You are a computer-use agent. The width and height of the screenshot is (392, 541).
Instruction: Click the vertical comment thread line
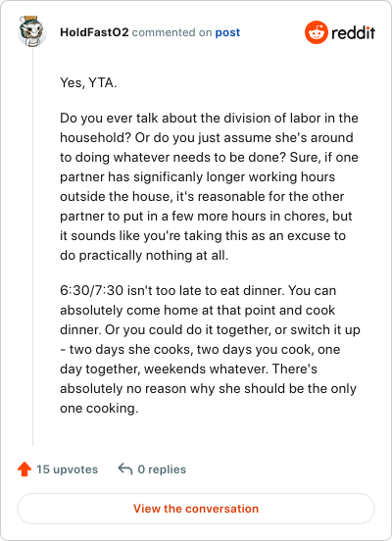click(x=32, y=247)
